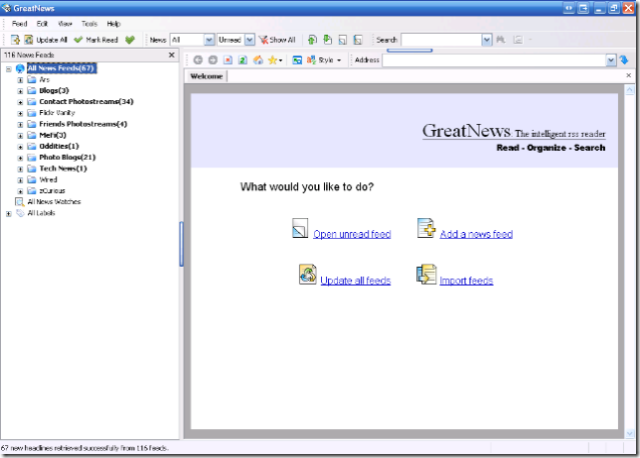Image resolution: width=640 pixels, height=458 pixels.
Task: Click the Import feeds link
Action: (x=466, y=281)
